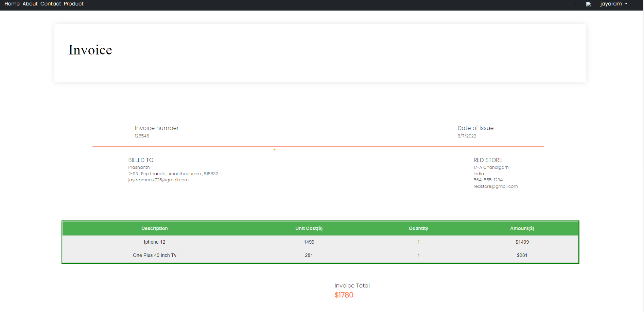Image resolution: width=644 pixels, height=312 pixels.
Task: Select invoice number 126546
Action: [x=142, y=136]
